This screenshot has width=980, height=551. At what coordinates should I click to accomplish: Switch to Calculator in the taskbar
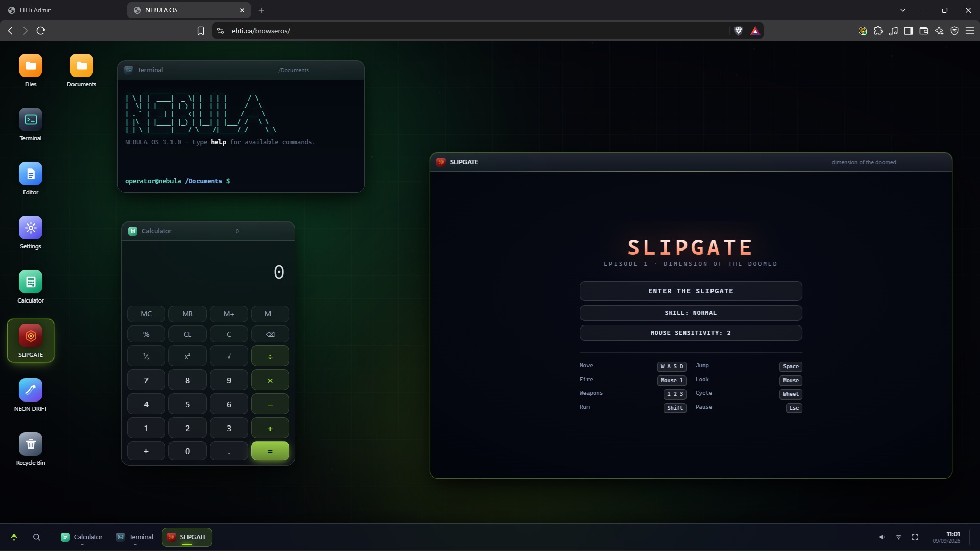82,537
